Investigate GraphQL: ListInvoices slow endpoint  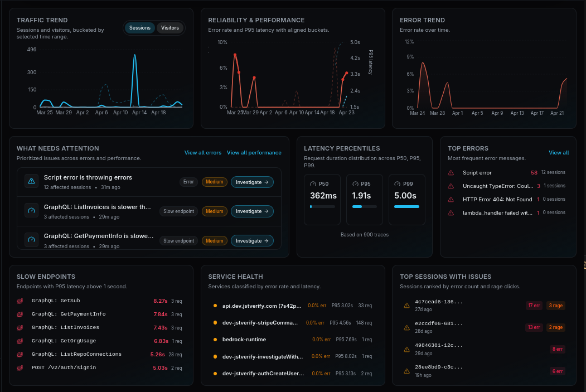(252, 211)
